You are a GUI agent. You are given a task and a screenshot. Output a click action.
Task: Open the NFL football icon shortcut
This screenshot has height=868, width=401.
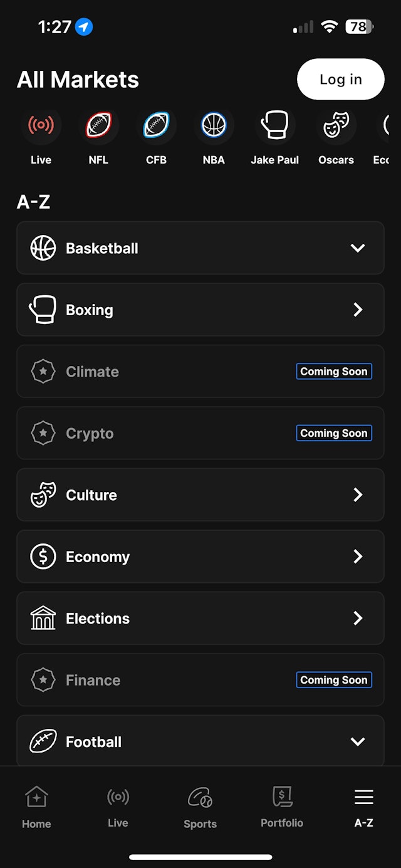(98, 126)
